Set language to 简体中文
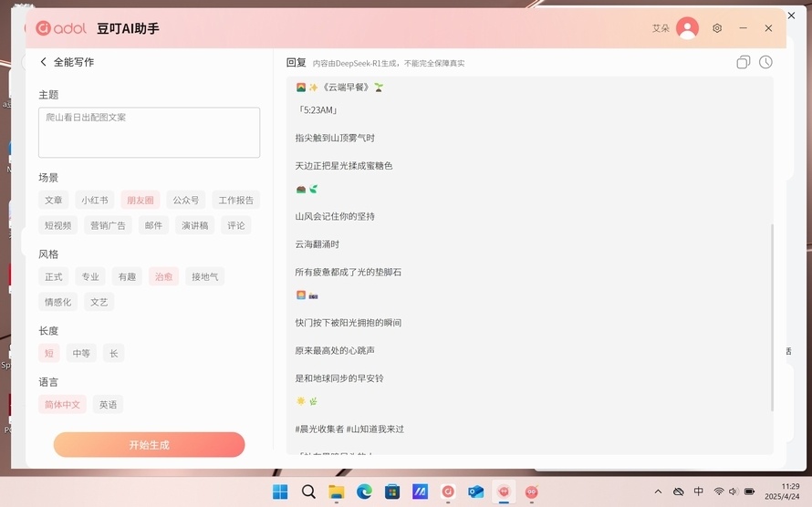812x507 pixels. tap(62, 405)
